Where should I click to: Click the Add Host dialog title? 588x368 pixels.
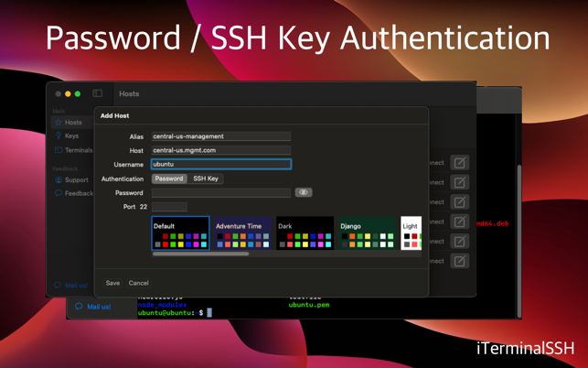tap(114, 115)
